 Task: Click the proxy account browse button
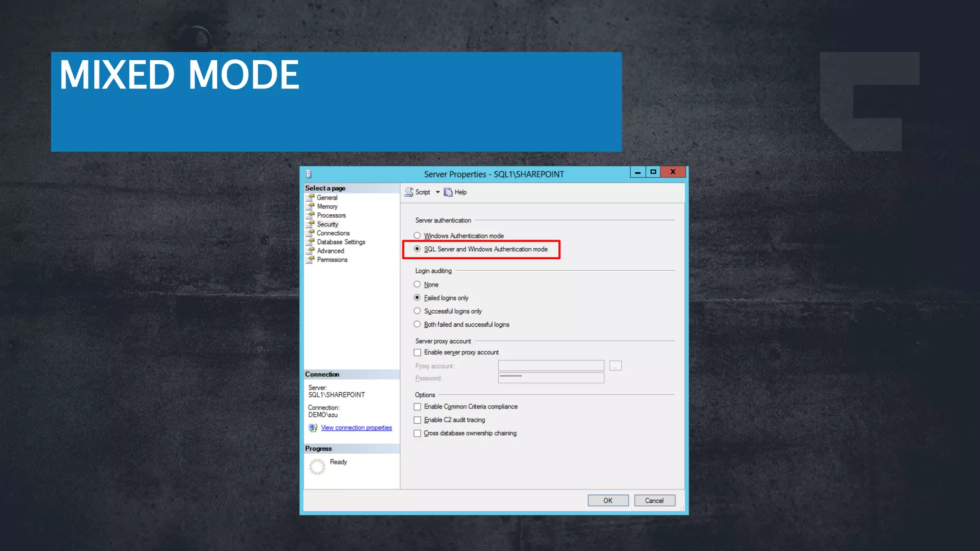[615, 366]
